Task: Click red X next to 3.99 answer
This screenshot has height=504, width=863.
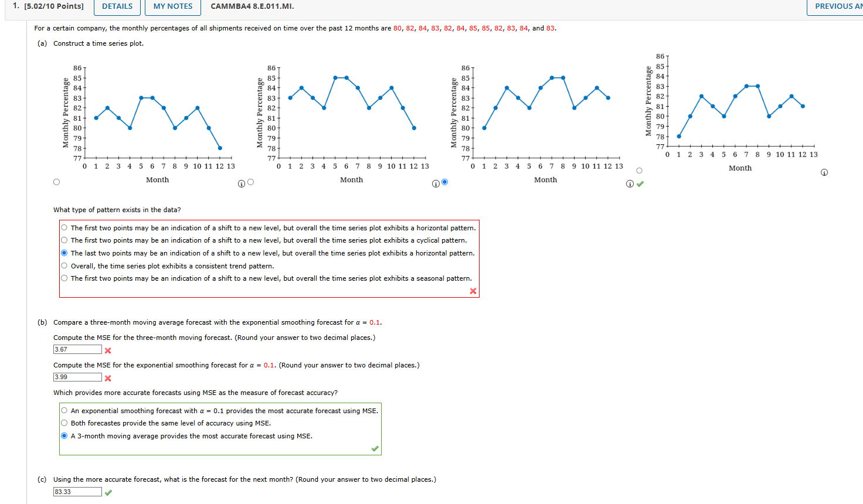Action: 108,378
